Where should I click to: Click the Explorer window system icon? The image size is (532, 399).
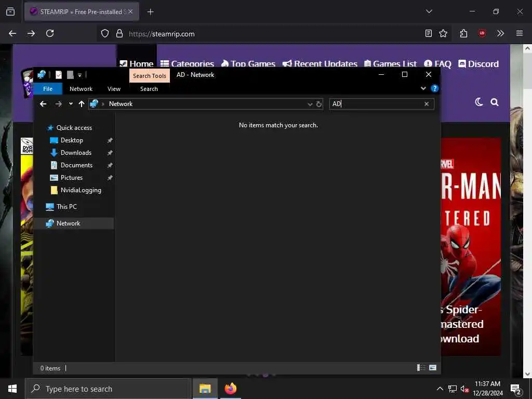[x=42, y=75]
